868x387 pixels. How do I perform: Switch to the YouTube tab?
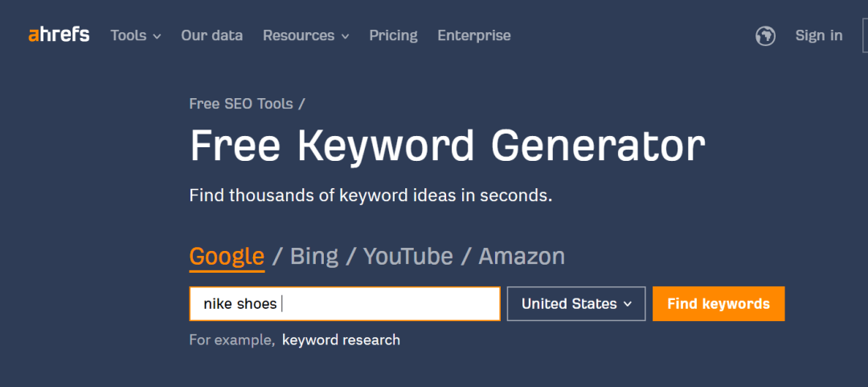pyautogui.click(x=408, y=257)
